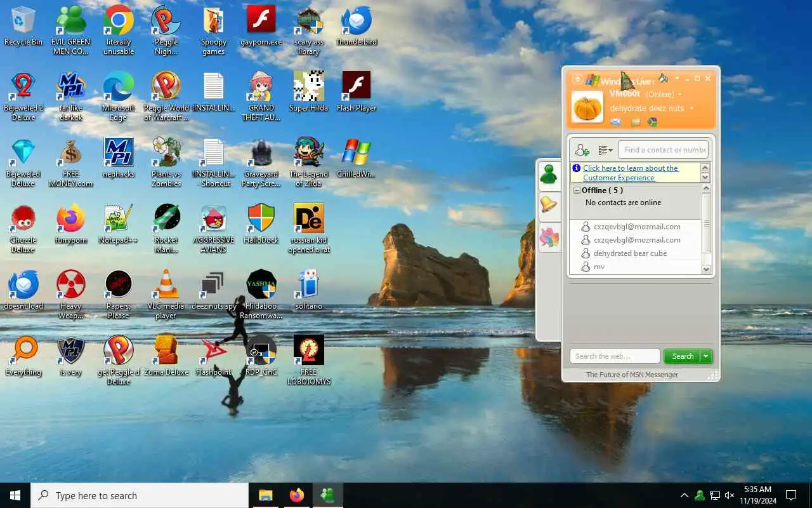Select the Flashpoint desktop icon

coord(214,356)
